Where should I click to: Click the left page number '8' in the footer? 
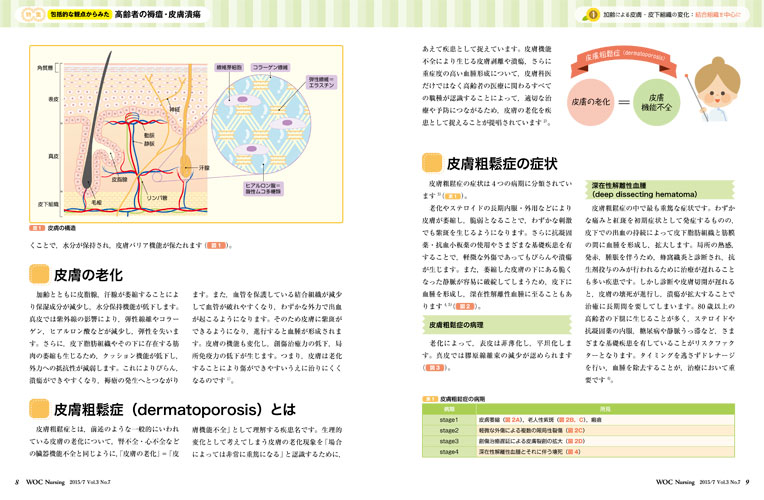coord(17,482)
